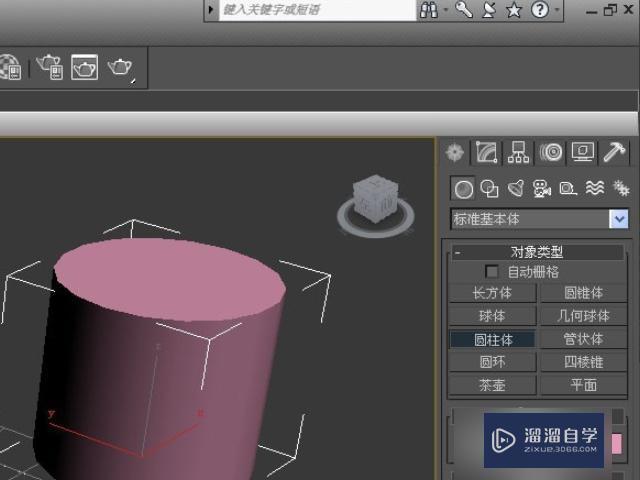Click the 圆锥体 button

coord(584,293)
